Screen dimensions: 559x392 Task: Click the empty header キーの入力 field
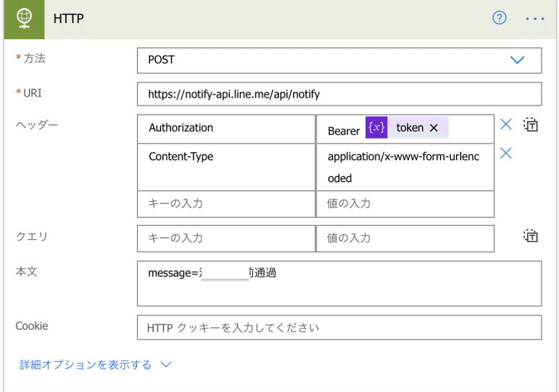pos(226,203)
